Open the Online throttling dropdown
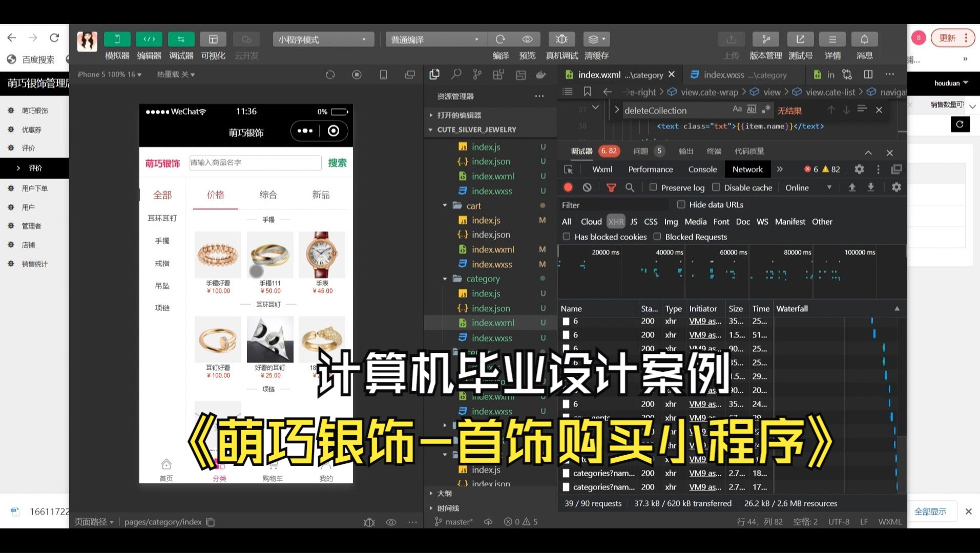The width and height of the screenshot is (980, 553). [x=808, y=187]
